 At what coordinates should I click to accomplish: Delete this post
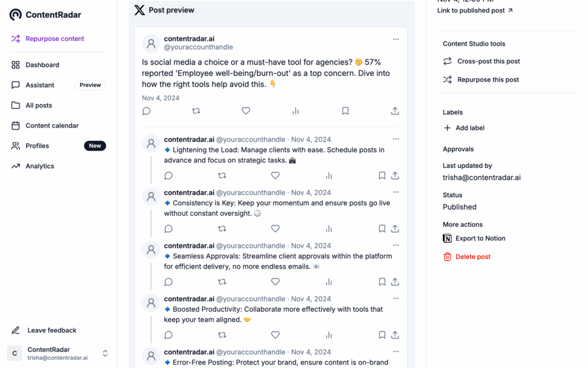[x=473, y=256]
